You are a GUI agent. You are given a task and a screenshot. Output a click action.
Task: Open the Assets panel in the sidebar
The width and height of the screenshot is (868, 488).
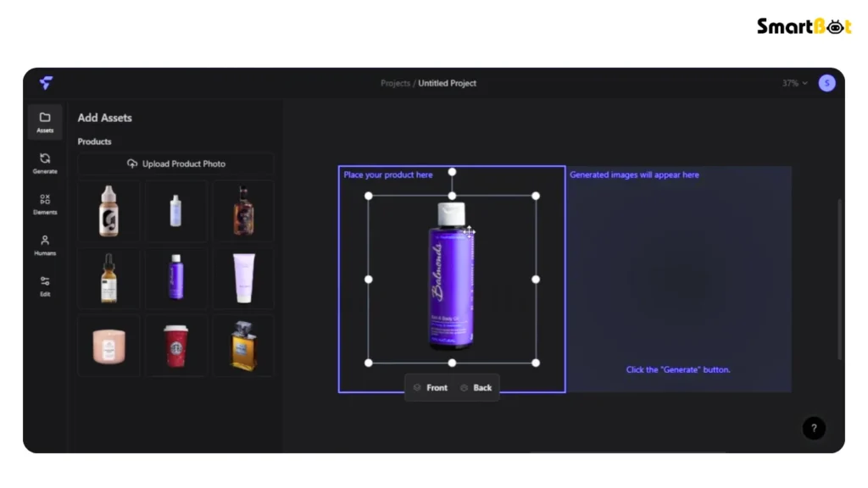(45, 121)
